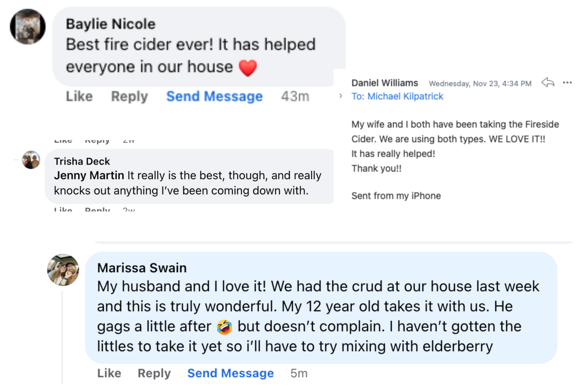Select recipient Michael Kilpatrick in email header
Screen dimensions: 588x392
point(405,96)
